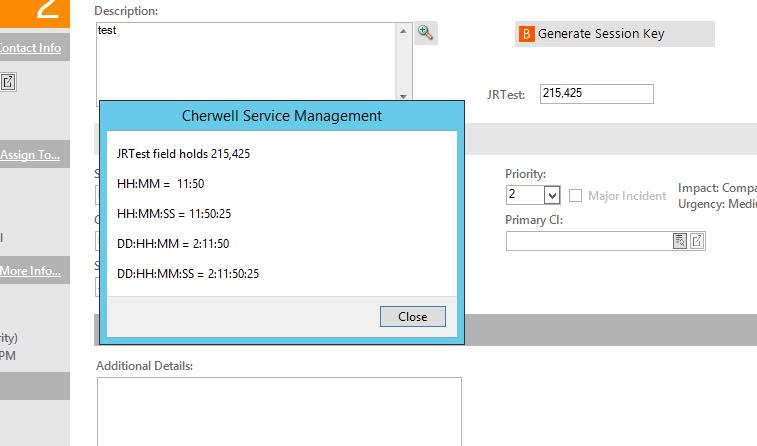Click the orange B icon on Generate Session Key
Viewport: 757px width, 446px height.
526,34
